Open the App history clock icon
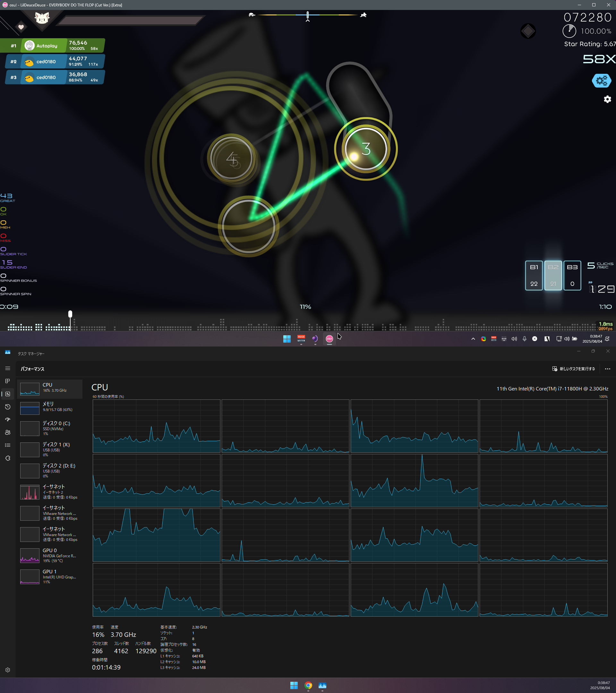The width and height of the screenshot is (616, 693). pyautogui.click(x=8, y=407)
